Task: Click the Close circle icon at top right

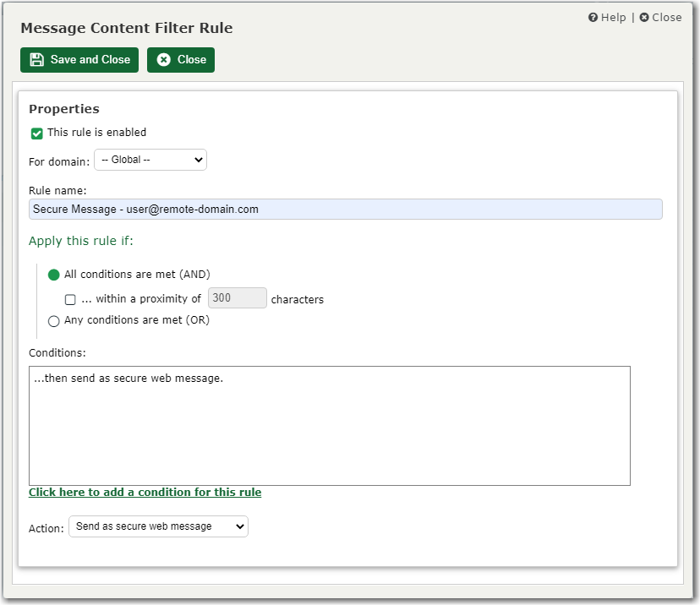Action: [x=644, y=17]
